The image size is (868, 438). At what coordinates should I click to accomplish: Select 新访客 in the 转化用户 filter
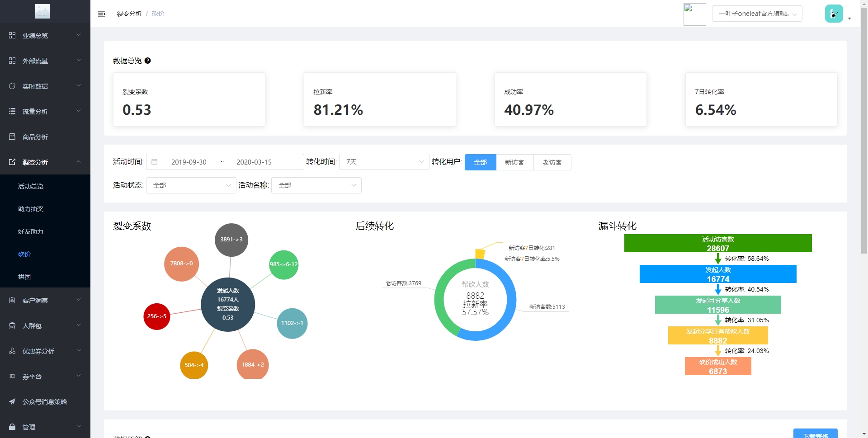click(514, 162)
